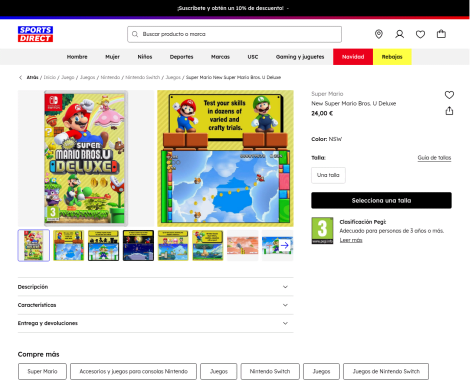
Task: Click the search magnifier icon
Action: tap(135, 34)
